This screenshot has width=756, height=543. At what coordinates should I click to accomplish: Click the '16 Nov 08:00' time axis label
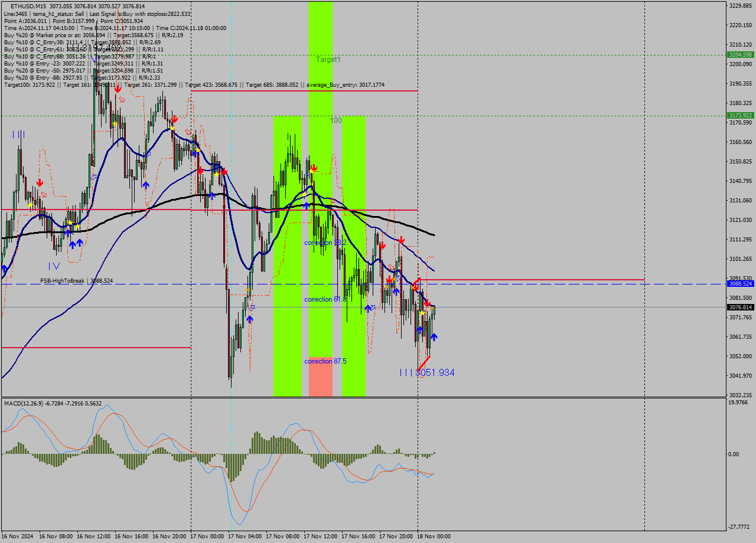56,537
